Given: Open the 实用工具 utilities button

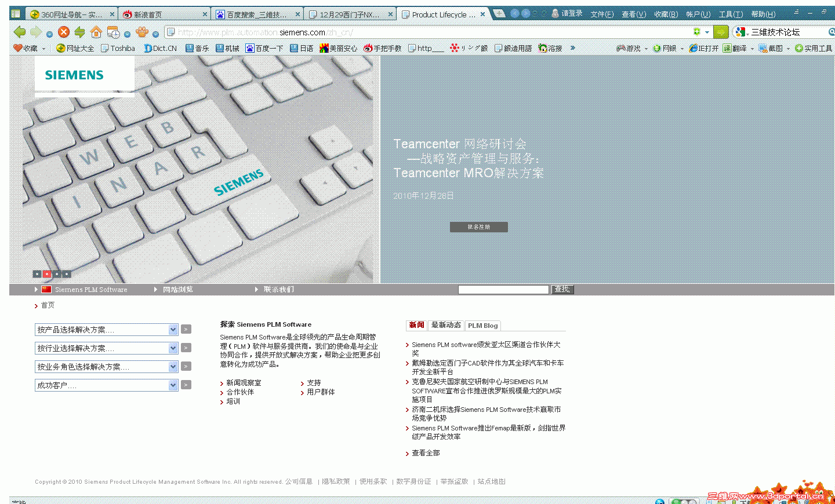Looking at the screenshot, I should (x=814, y=48).
